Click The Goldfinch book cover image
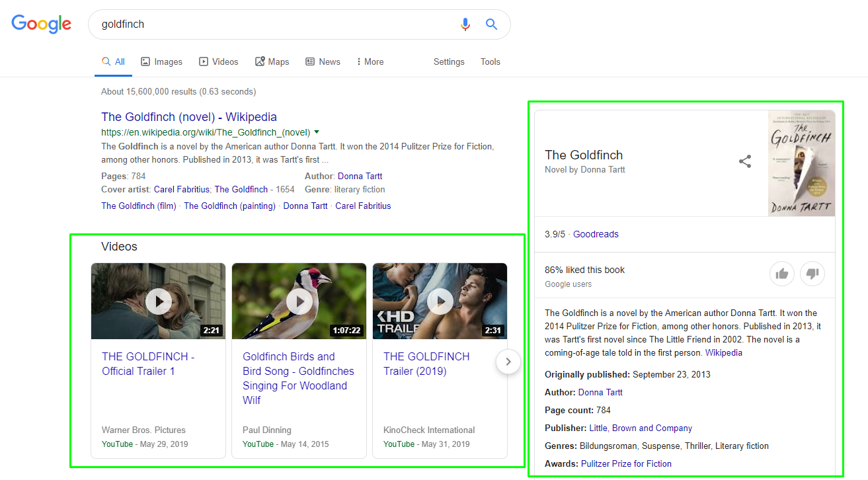Viewport: 868px width, 480px height. click(x=801, y=163)
